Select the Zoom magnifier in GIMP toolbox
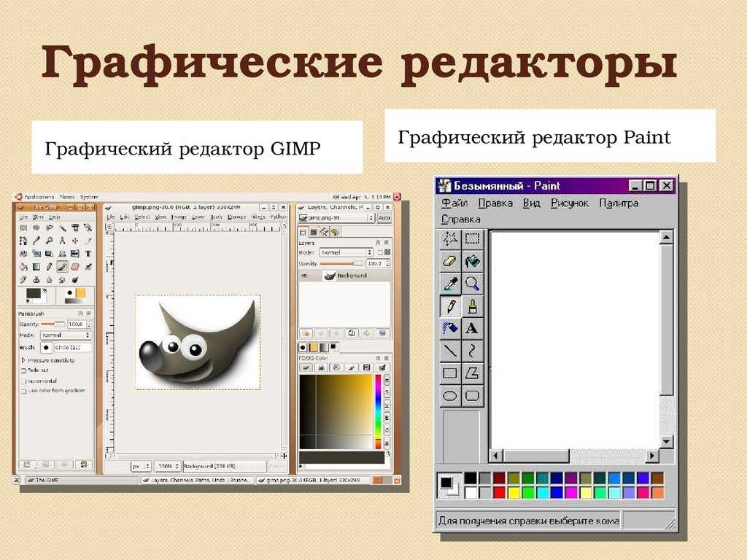Screen dimensions: 747x560 point(49,241)
